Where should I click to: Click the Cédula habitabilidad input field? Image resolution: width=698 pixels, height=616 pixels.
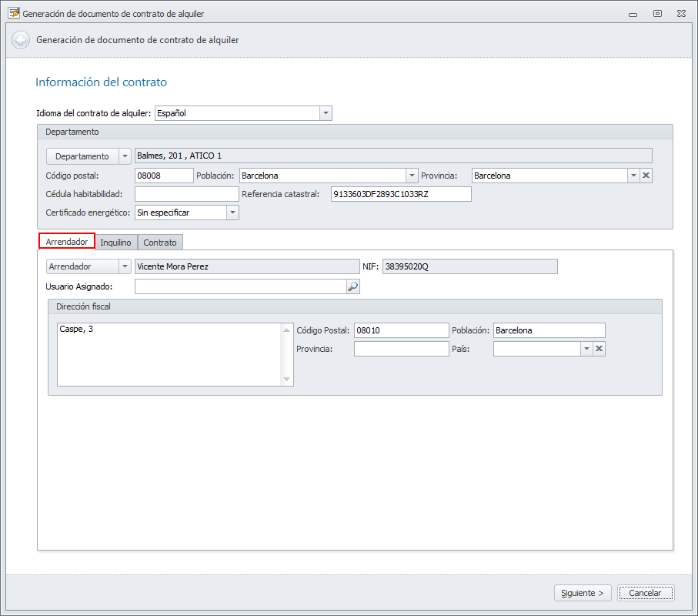(187, 194)
